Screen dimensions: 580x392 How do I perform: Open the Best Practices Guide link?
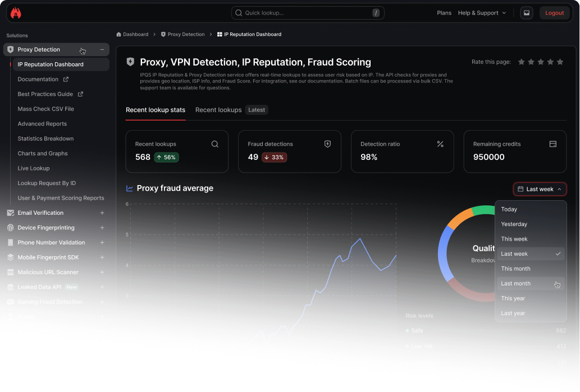click(x=46, y=94)
